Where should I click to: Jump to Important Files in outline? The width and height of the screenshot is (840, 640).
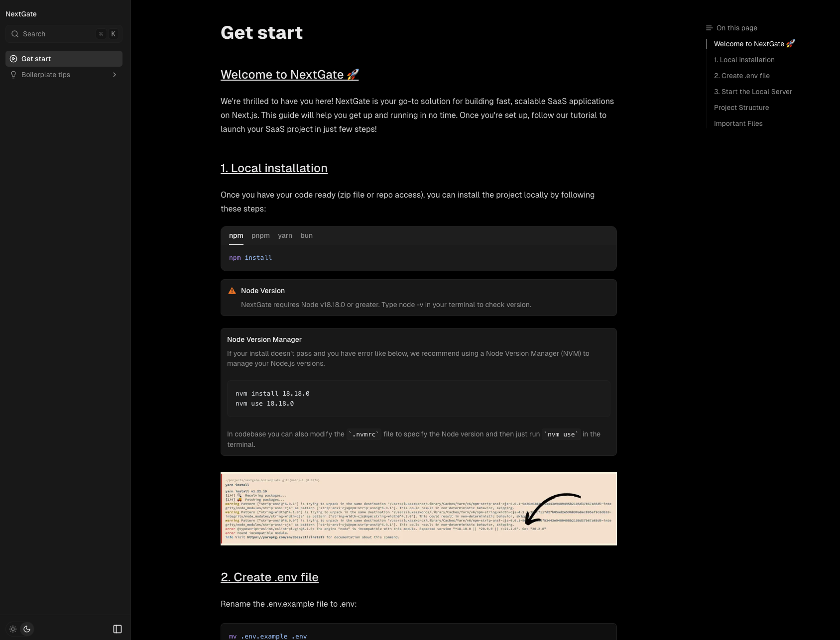738,123
